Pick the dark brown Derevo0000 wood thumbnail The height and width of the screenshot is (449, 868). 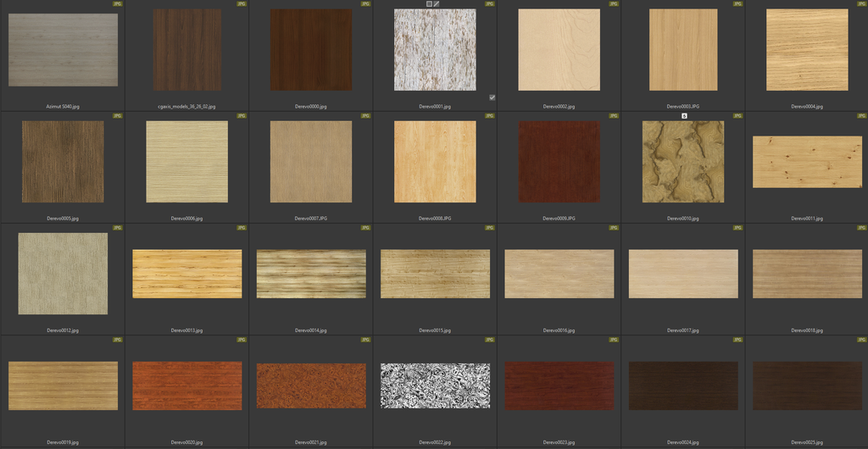(x=311, y=50)
